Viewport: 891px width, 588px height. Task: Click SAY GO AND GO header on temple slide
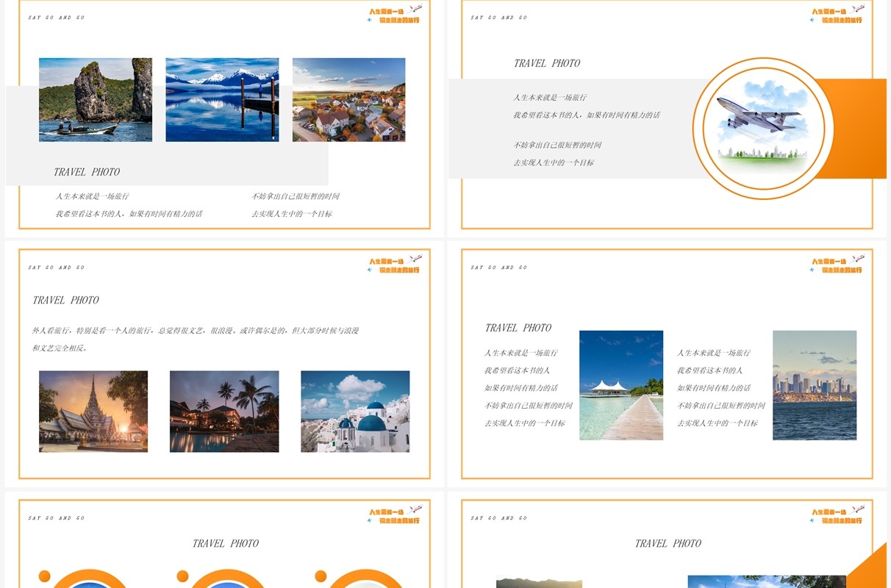tap(57, 268)
